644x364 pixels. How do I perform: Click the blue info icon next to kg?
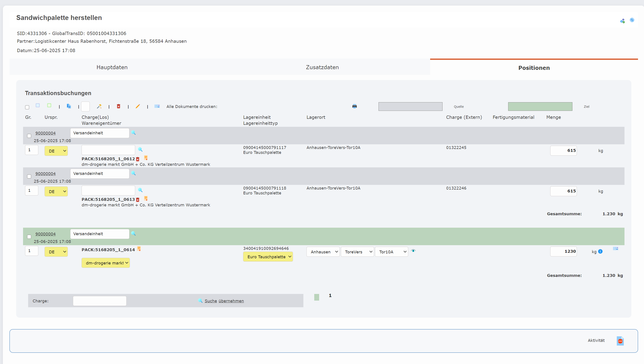[600, 252]
